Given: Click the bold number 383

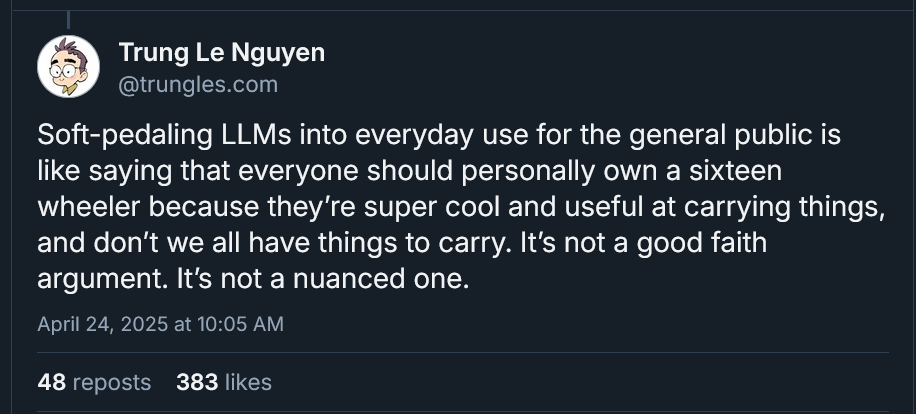Looking at the screenshot, I should [196, 382].
